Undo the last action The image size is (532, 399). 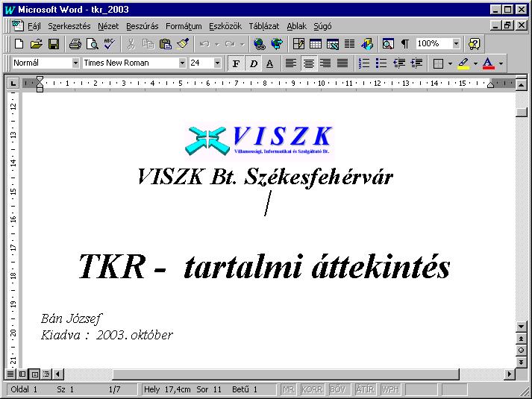[x=204, y=44]
